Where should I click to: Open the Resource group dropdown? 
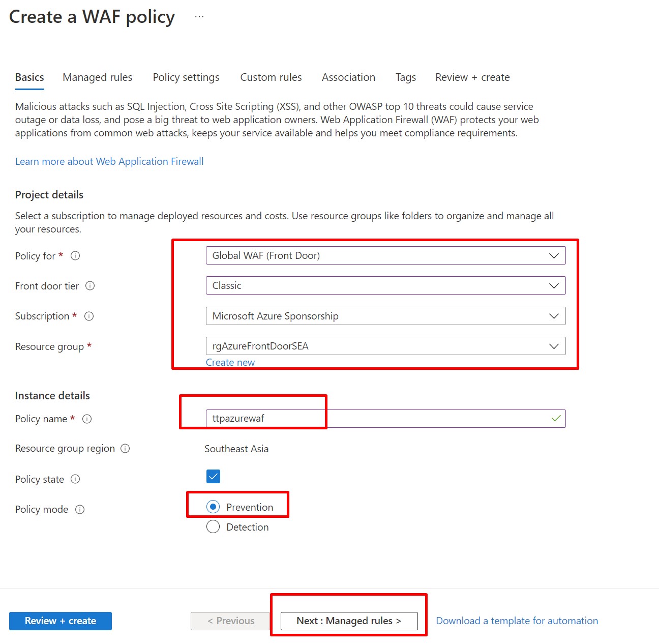point(385,346)
